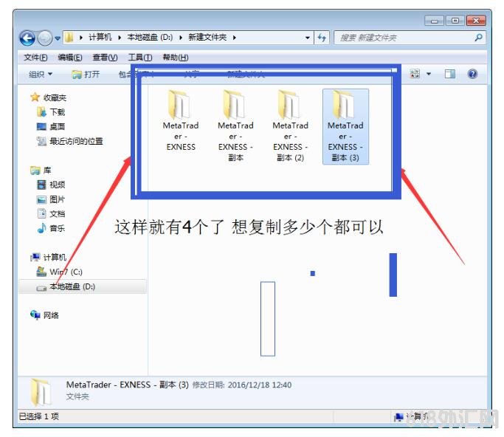Select the MetaTrader - EXNESS - 副本 folder
Image resolution: width=504 pixels, height=437 pixels.
point(235,126)
